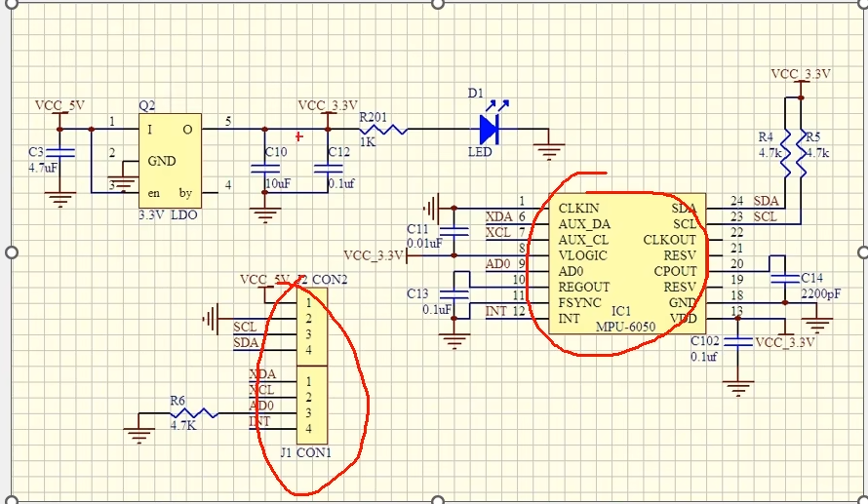
Task: Click the VCC_3.3V label above R4 and R5
Action: click(x=801, y=74)
